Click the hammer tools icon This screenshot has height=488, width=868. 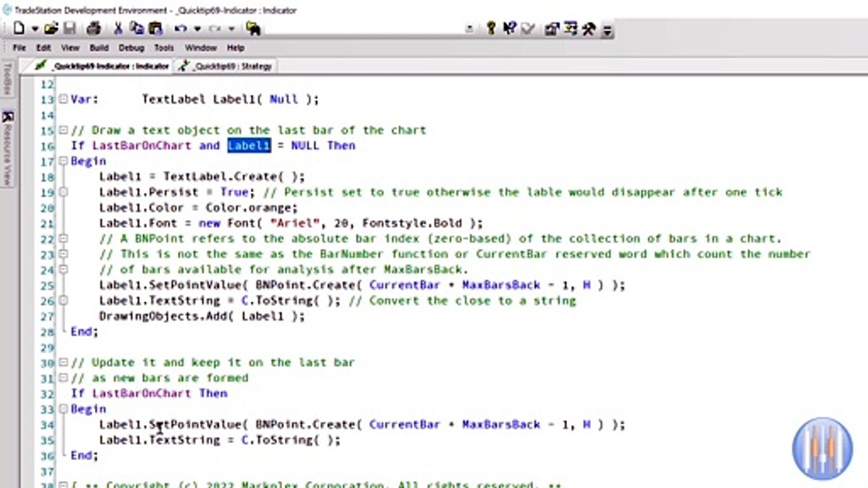point(589,28)
